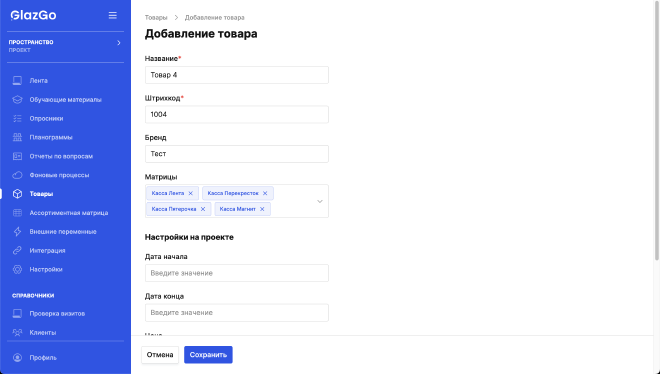Click the GlazGo logo

pos(33,15)
